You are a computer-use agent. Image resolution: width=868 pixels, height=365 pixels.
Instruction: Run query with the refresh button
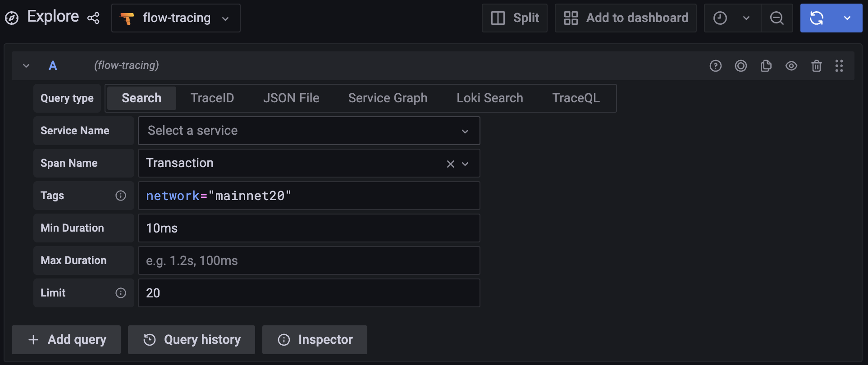click(817, 18)
